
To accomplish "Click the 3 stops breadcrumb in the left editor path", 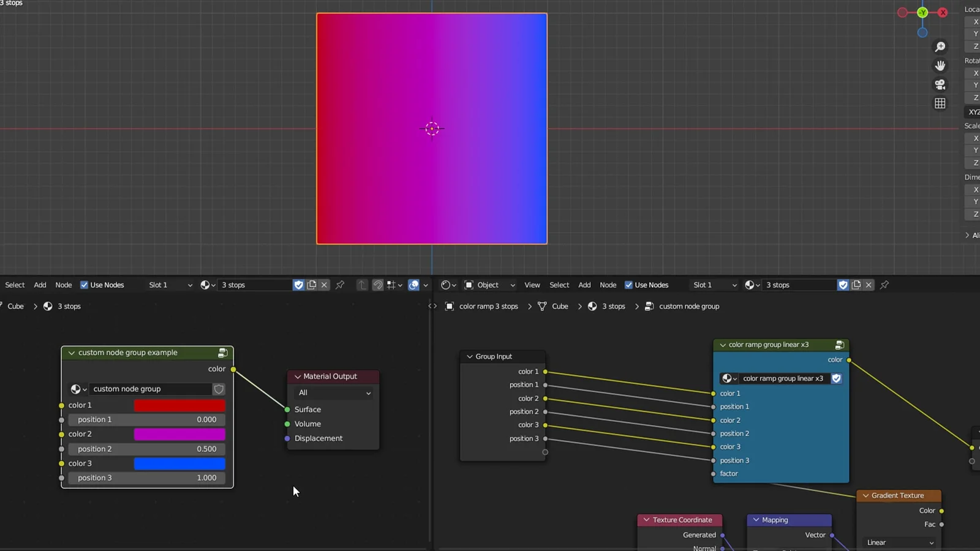I will coord(69,306).
